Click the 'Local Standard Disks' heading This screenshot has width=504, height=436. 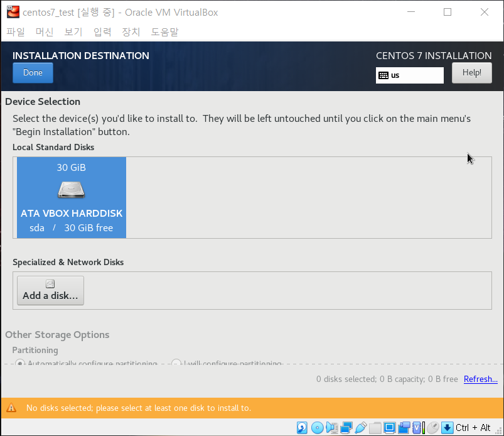(53, 147)
